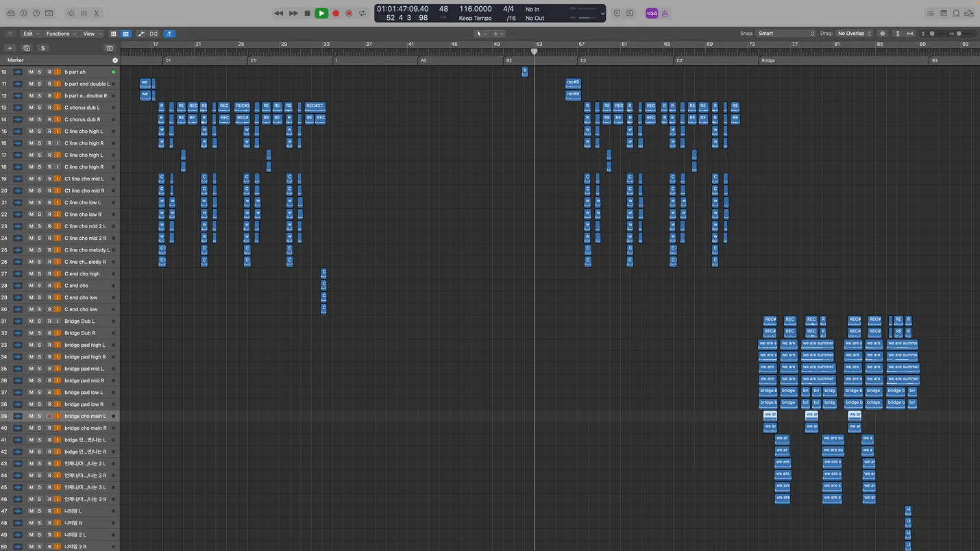The width and height of the screenshot is (980, 551).
Task: Mute the bridge cho main L track
Action: point(31,416)
